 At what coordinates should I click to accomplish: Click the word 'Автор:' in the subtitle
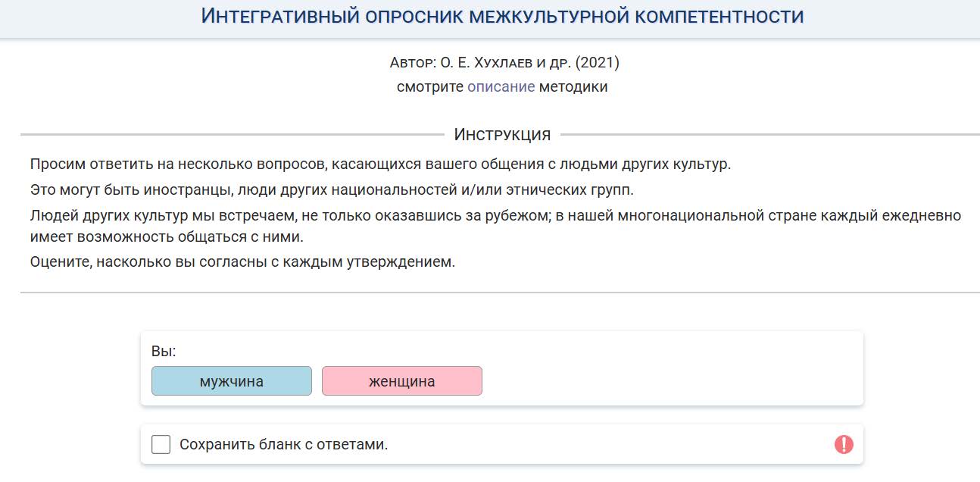pos(412,62)
